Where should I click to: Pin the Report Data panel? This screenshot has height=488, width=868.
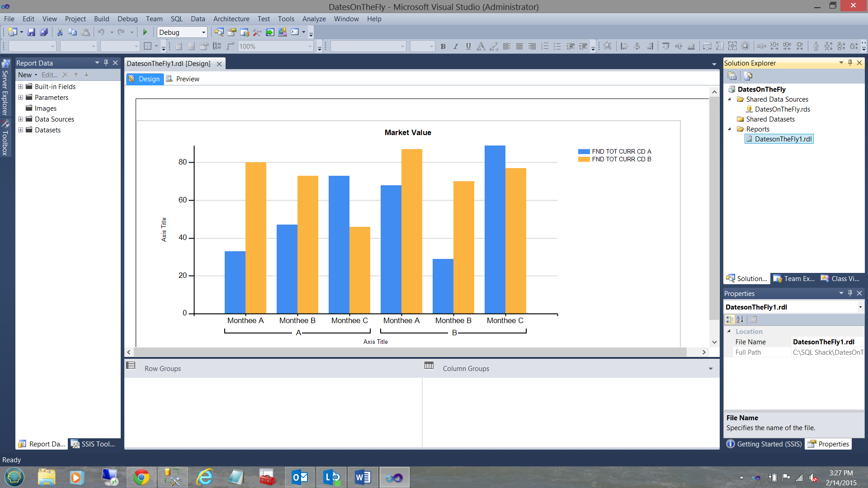106,63
